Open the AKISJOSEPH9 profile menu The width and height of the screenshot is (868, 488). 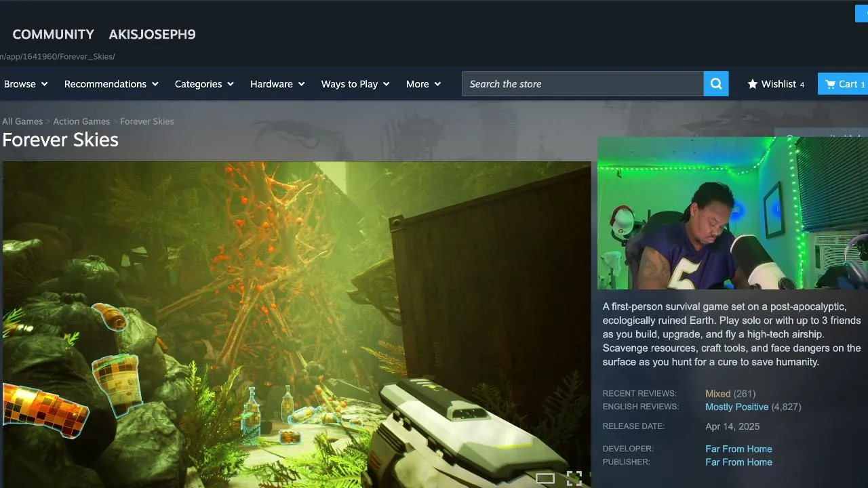coord(152,35)
